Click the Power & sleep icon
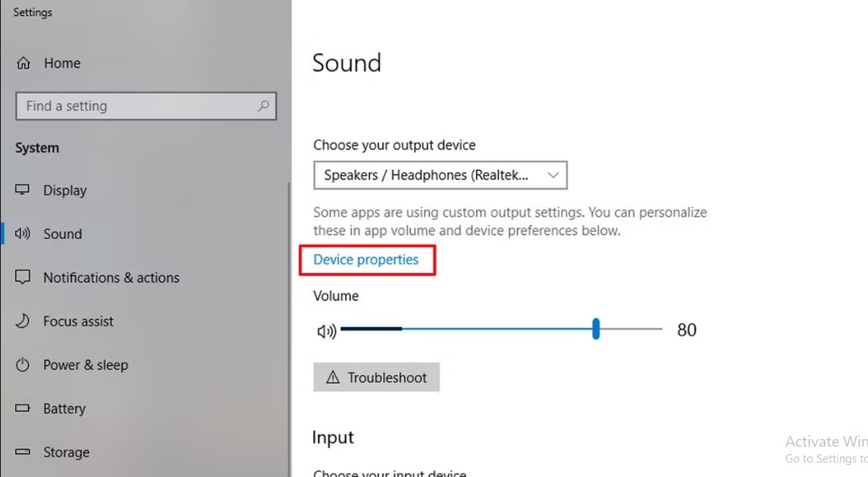Image resolution: width=868 pixels, height=477 pixels. pyautogui.click(x=22, y=365)
